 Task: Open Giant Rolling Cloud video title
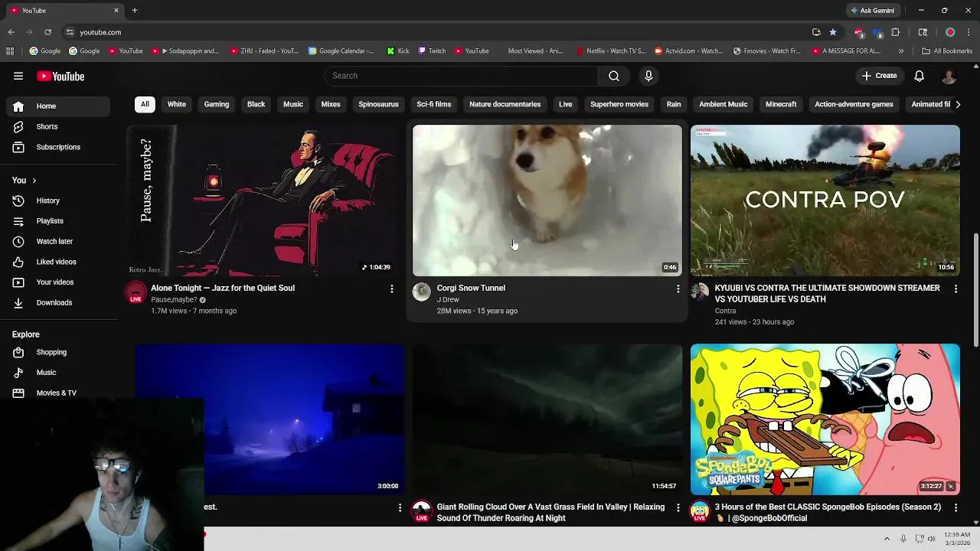click(550, 513)
